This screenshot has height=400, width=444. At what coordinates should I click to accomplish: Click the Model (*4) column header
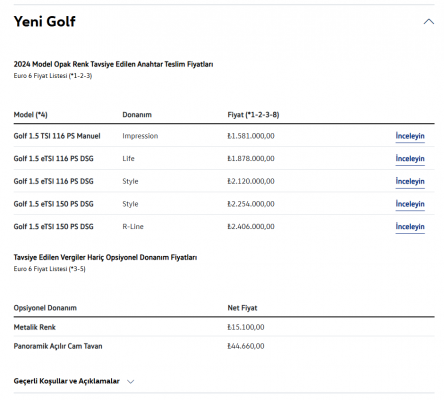pyautogui.click(x=30, y=115)
